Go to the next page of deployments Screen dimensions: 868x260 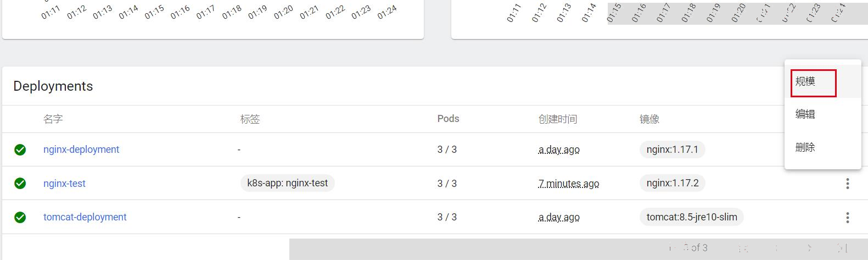pyautogui.click(x=810, y=248)
